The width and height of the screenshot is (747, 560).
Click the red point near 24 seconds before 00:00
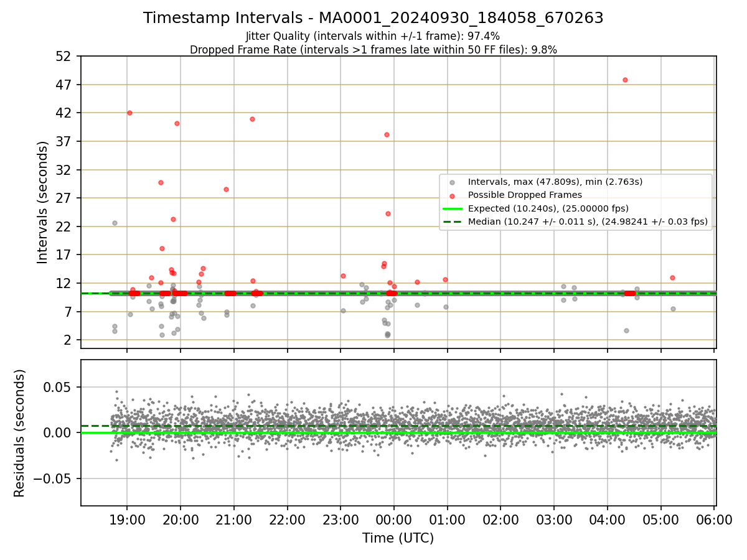click(x=388, y=213)
